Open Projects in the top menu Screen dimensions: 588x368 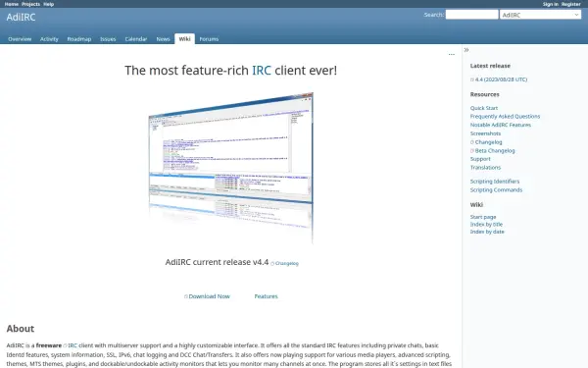[30, 4]
